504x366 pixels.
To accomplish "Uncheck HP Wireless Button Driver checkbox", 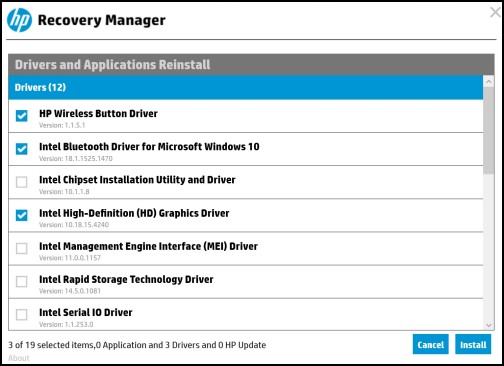I will point(22,116).
